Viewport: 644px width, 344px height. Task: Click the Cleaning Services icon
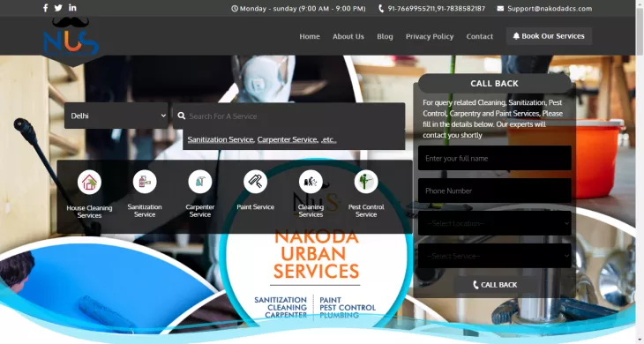tap(311, 182)
